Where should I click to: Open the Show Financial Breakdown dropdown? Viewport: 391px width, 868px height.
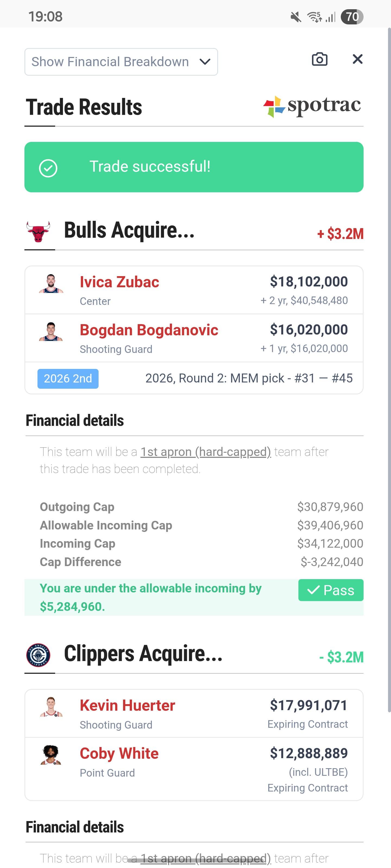pos(121,62)
